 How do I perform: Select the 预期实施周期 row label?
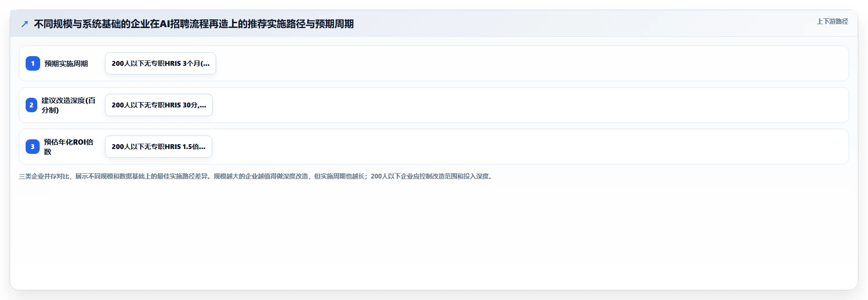[x=66, y=63]
